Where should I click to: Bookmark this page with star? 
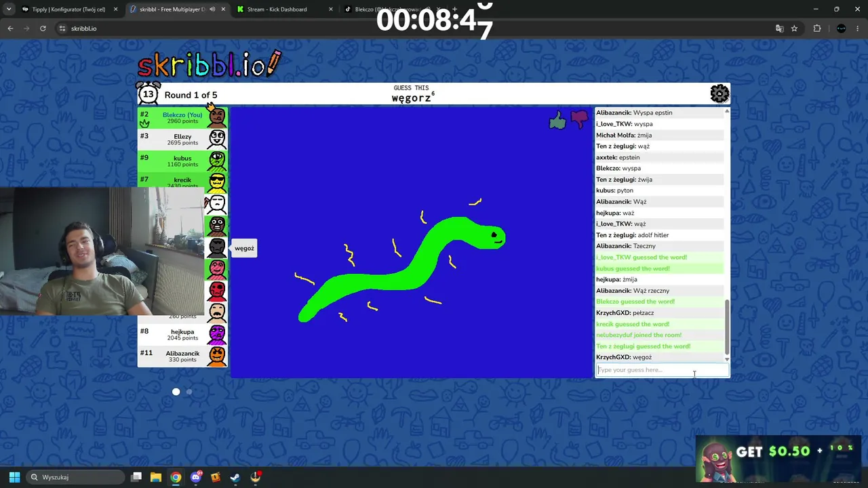(794, 28)
